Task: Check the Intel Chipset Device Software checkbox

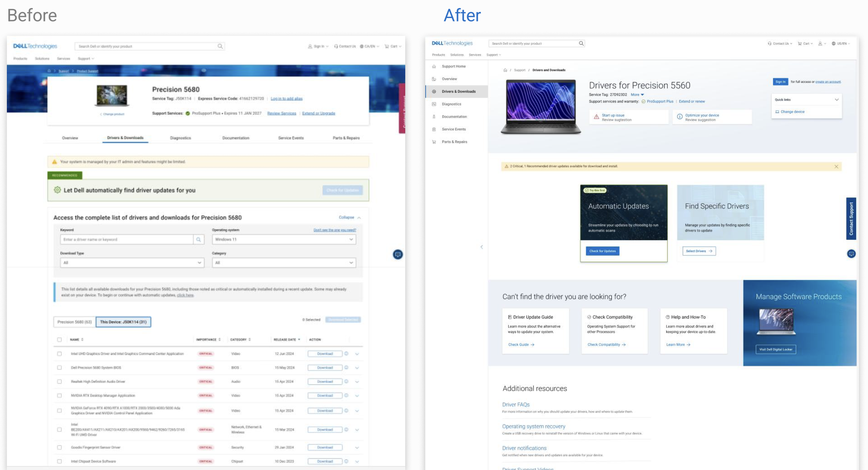Action: pyautogui.click(x=59, y=461)
